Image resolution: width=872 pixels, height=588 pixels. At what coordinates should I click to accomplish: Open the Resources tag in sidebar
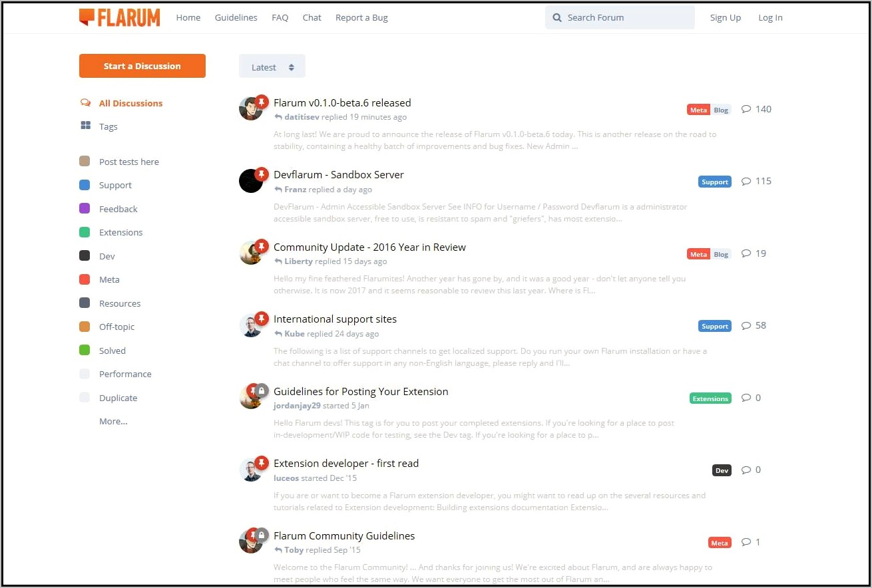tap(120, 303)
